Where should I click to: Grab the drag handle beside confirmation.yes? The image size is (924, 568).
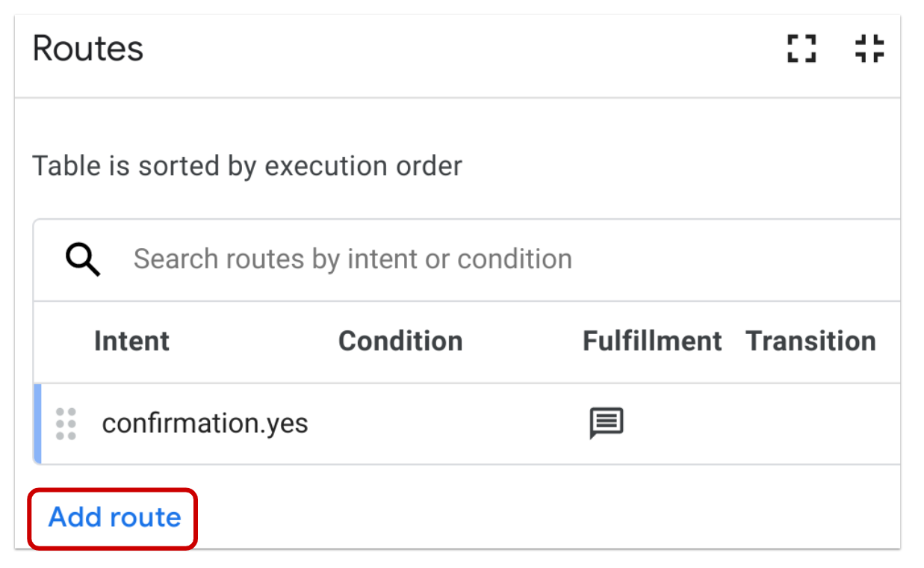click(66, 423)
